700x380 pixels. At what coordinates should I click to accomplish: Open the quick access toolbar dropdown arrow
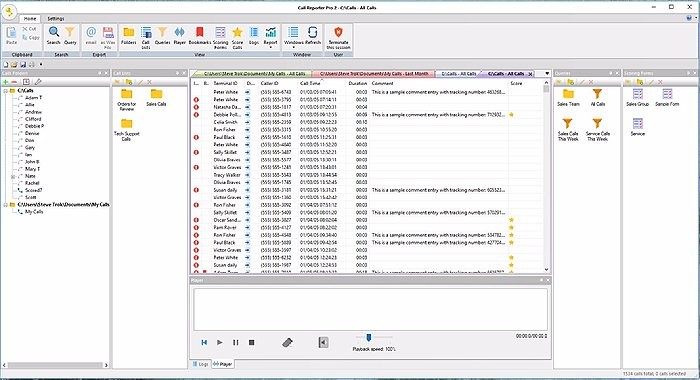pos(41,65)
